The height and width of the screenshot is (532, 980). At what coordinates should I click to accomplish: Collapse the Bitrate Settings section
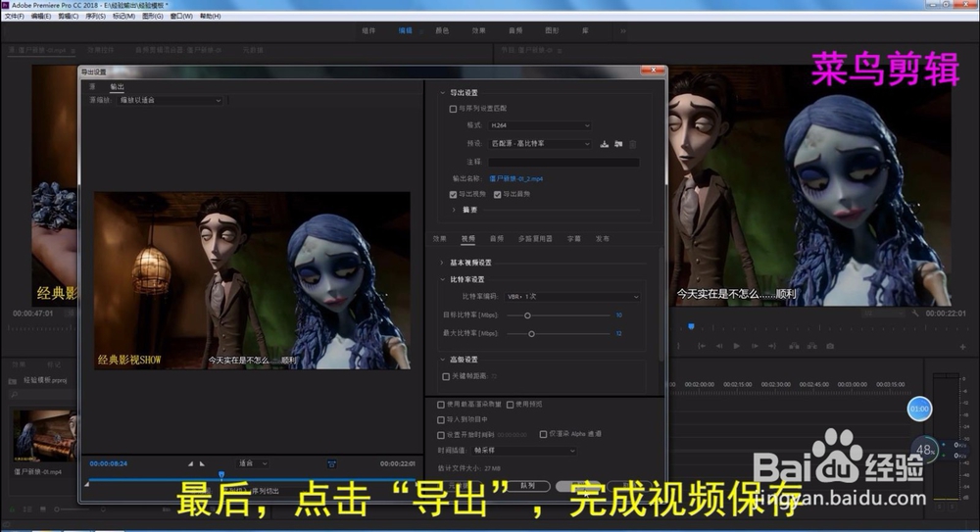(x=443, y=279)
